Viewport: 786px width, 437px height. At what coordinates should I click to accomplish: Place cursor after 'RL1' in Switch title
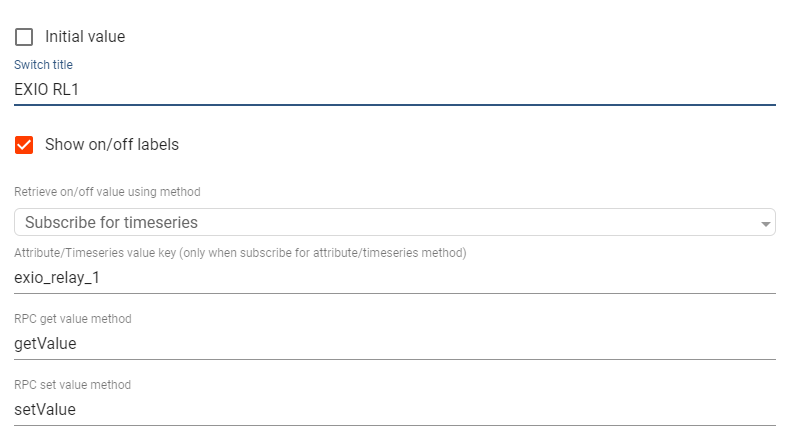[80, 90]
